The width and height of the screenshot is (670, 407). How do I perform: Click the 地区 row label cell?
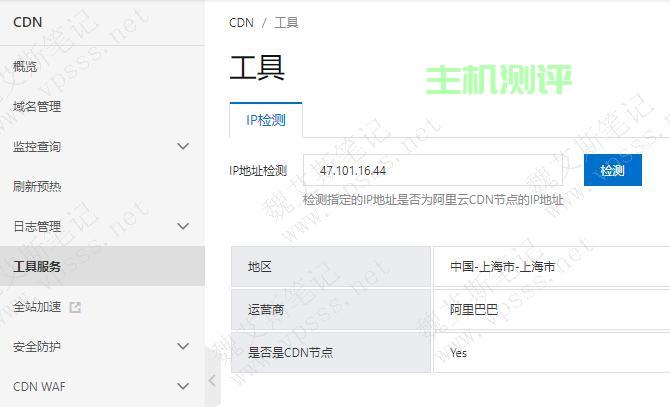point(260,267)
